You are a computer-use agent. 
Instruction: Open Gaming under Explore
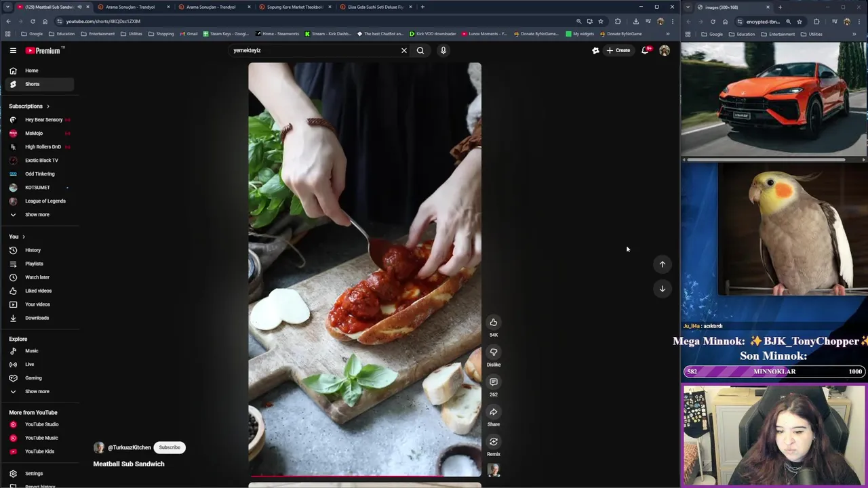[40, 378]
